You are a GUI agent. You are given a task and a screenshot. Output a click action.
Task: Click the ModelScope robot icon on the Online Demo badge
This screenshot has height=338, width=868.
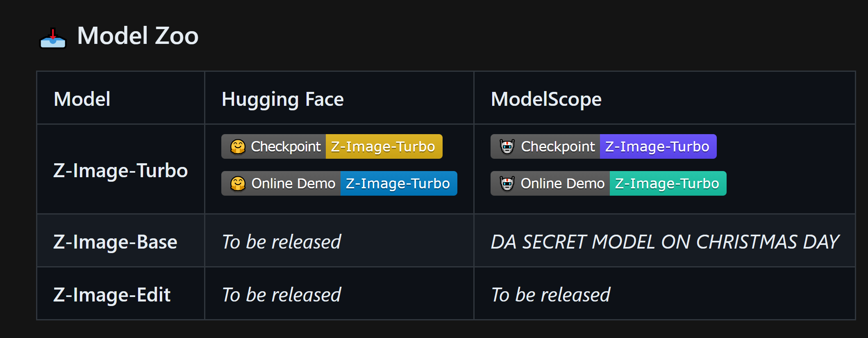(507, 183)
